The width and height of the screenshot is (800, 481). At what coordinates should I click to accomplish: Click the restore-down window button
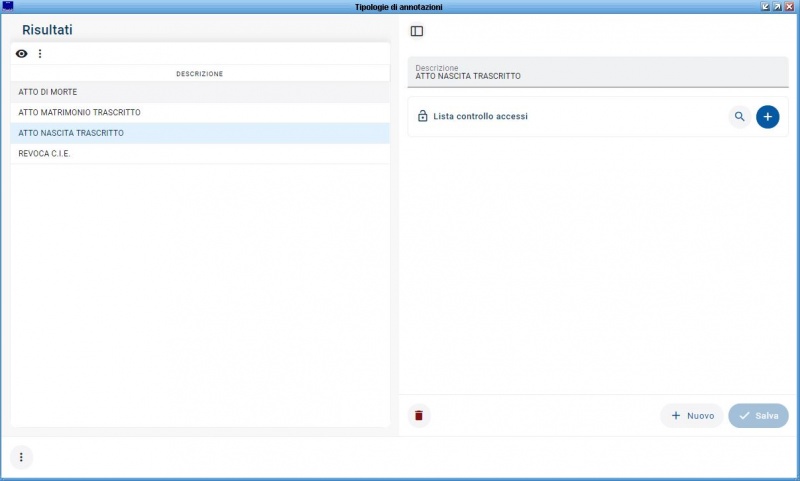click(x=765, y=7)
